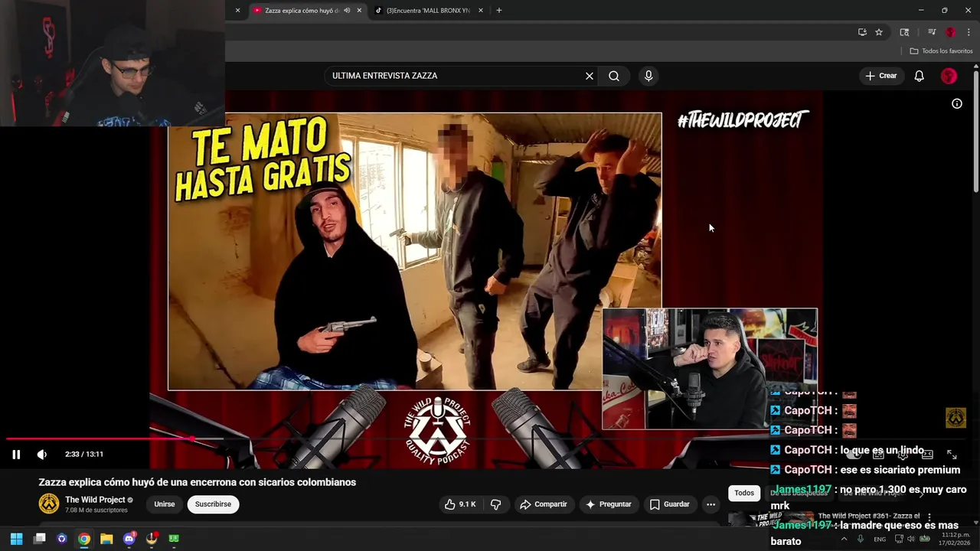Open Task View on the taskbar

[40, 539]
